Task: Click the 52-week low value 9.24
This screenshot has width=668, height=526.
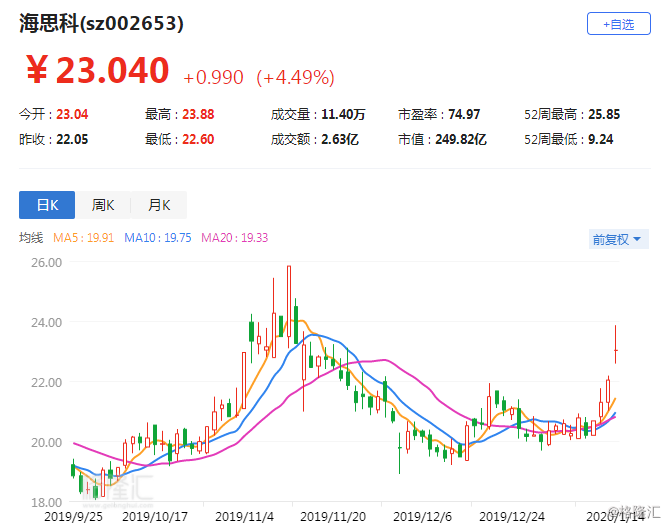Action: click(601, 139)
